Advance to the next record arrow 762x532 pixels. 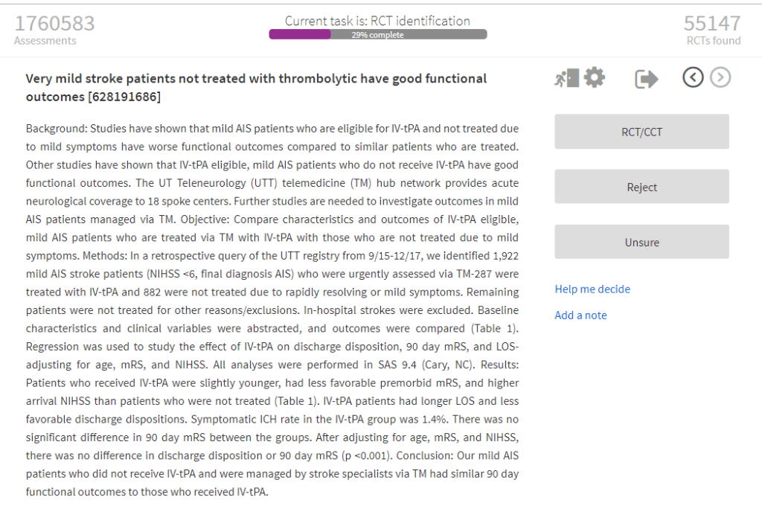point(720,77)
